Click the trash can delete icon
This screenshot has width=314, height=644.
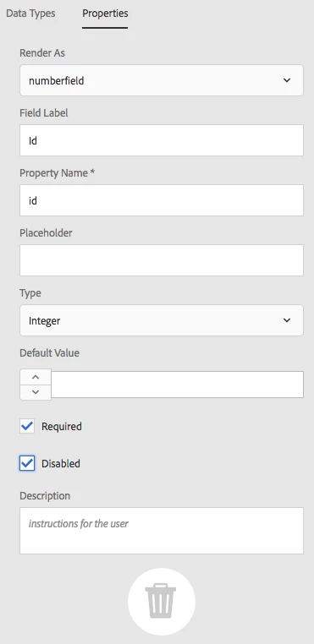pyautogui.click(x=161, y=602)
